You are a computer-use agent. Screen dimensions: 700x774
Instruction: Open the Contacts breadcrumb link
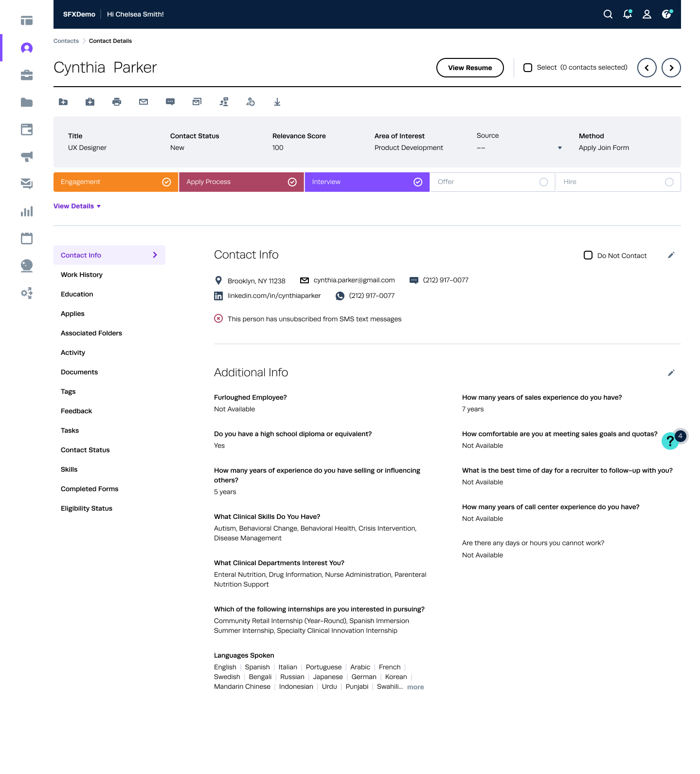pyautogui.click(x=66, y=41)
